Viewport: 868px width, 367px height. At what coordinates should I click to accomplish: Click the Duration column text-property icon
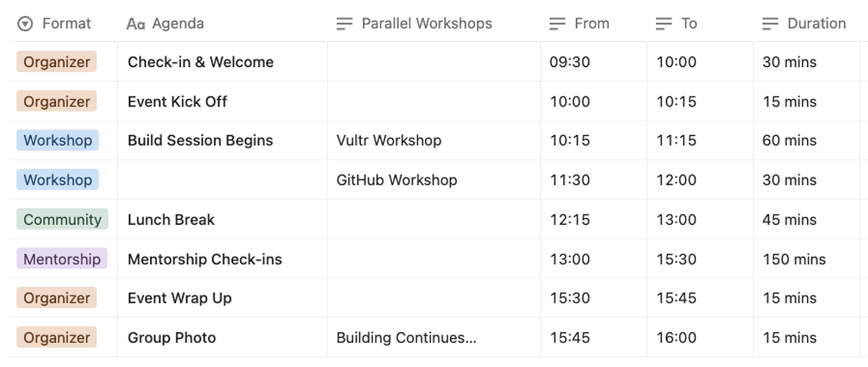coord(770,24)
